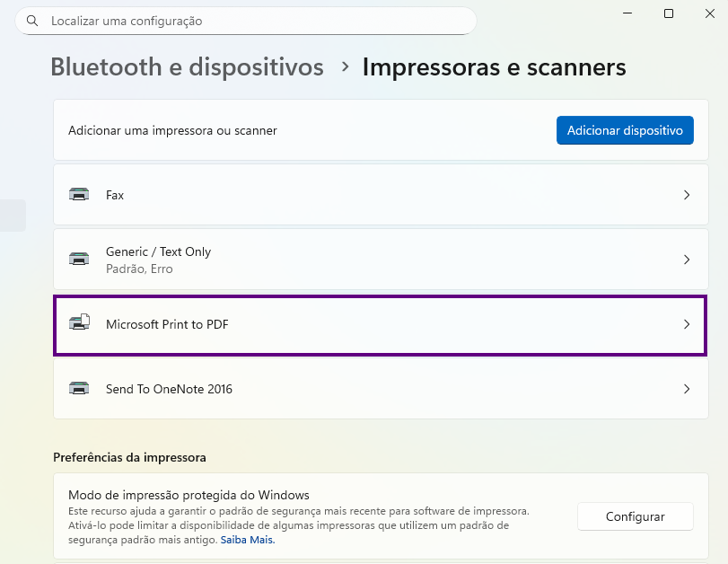Select the Send To OneNote 2016 label
This screenshot has width=728, height=564.
pyautogui.click(x=169, y=389)
